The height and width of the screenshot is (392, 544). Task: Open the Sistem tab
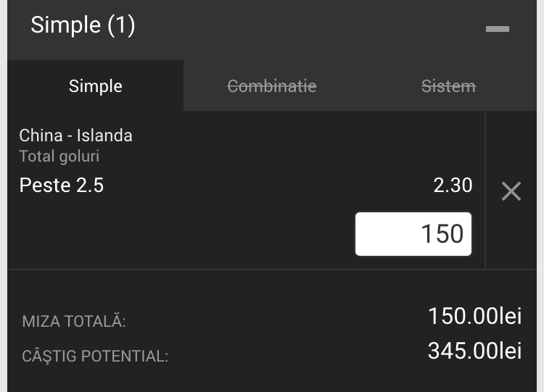point(448,86)
